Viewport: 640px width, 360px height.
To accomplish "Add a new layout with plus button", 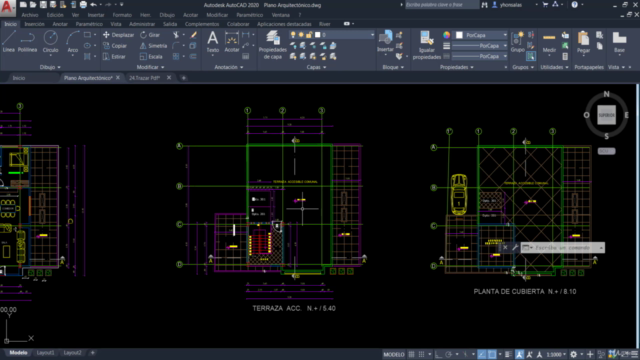I will (x=93, y=353).
